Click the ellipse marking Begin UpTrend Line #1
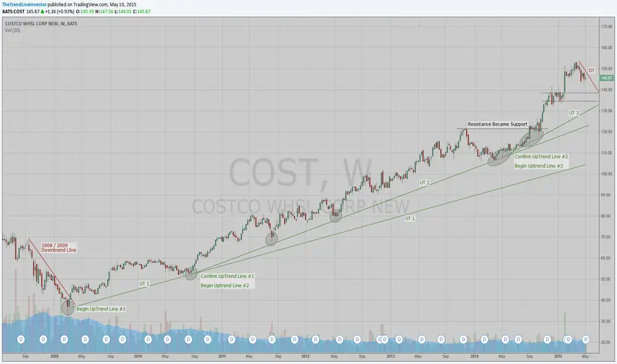This screenshot has height=364, width=617. click(68, 307)
